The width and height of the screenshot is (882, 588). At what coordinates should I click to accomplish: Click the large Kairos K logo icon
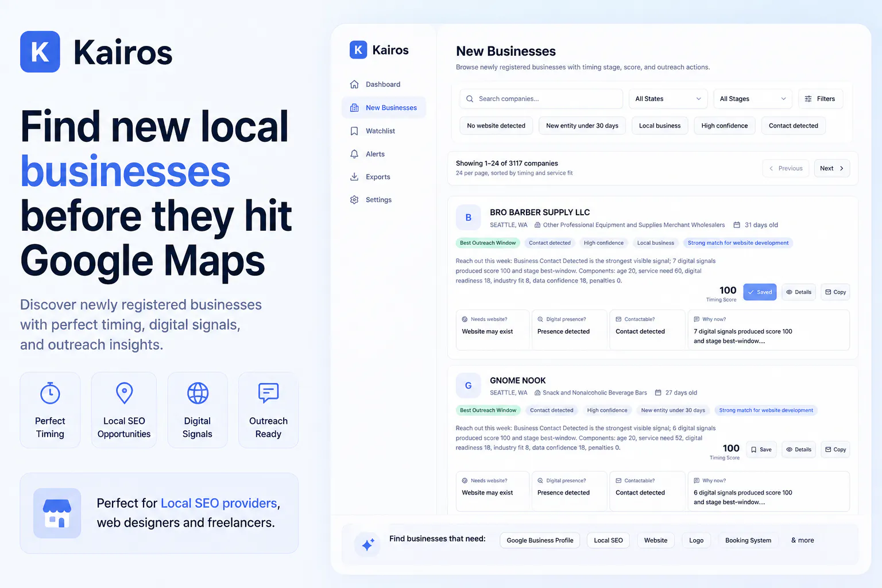point(40,52)
